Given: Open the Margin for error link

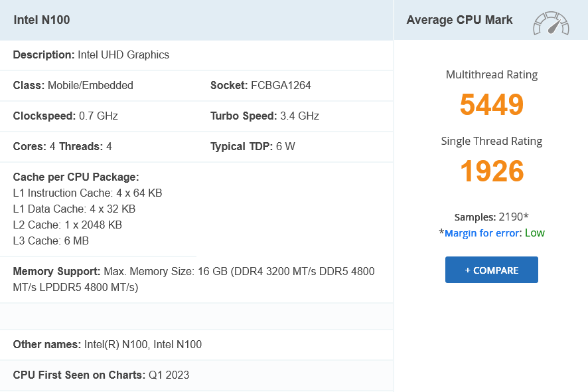Looking at the screenshot, I should coord(482,233).
